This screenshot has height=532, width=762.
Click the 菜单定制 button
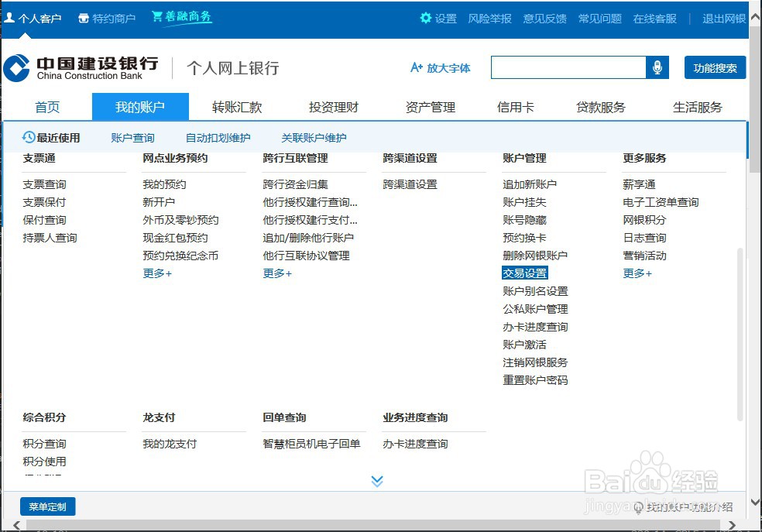[x=47, y=506]
